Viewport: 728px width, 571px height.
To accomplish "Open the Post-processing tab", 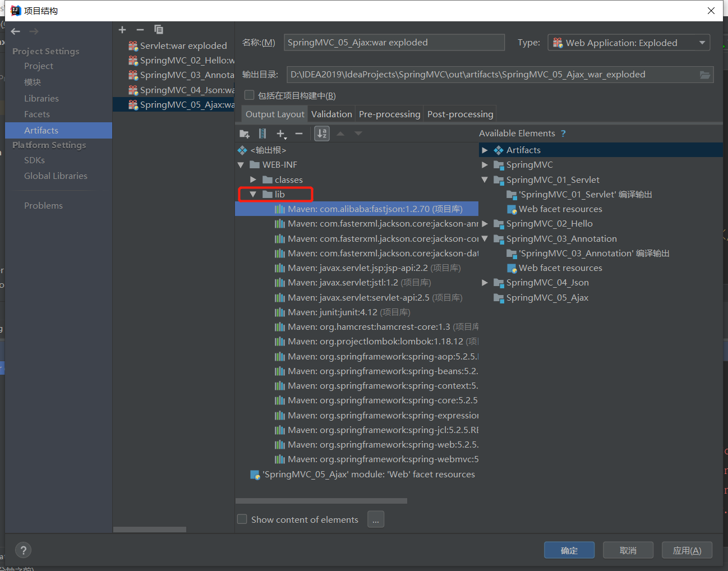I will pyautogui.click(x=460, y=114).
